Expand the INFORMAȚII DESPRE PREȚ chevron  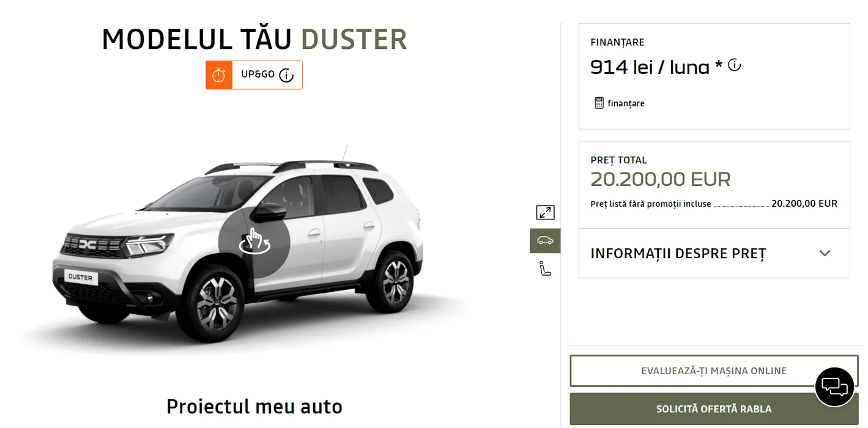pos(825,253)
